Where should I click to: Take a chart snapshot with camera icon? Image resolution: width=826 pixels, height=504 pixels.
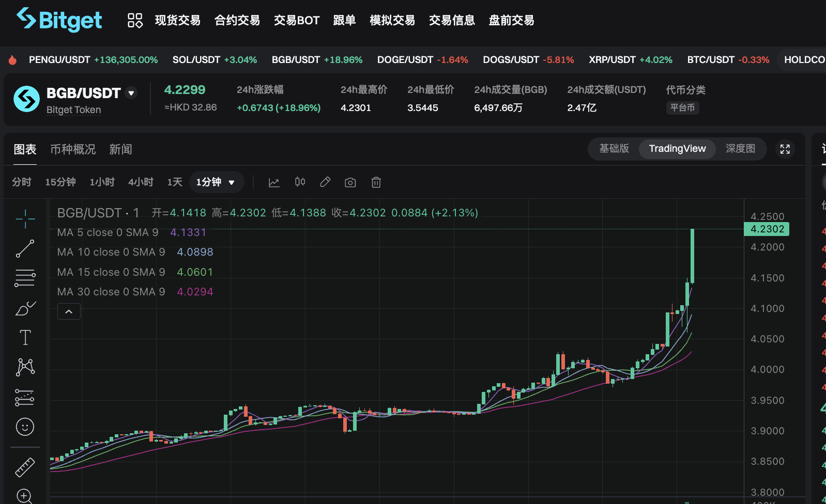(x=350, y=182)
